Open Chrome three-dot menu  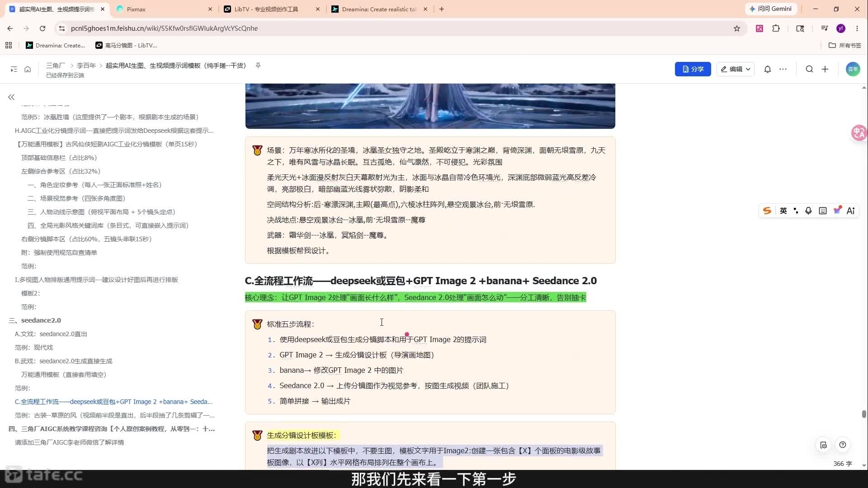[x=857, y=28]
